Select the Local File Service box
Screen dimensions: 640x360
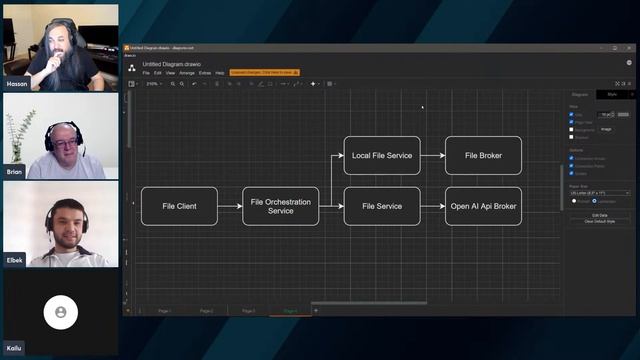(382, 156)
